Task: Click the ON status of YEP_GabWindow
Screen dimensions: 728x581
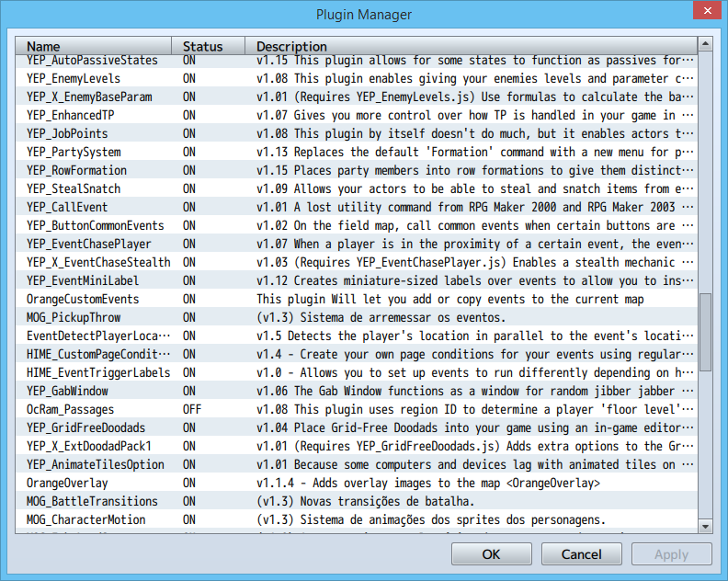Action: pyautogui.click(x=189, y=391)
